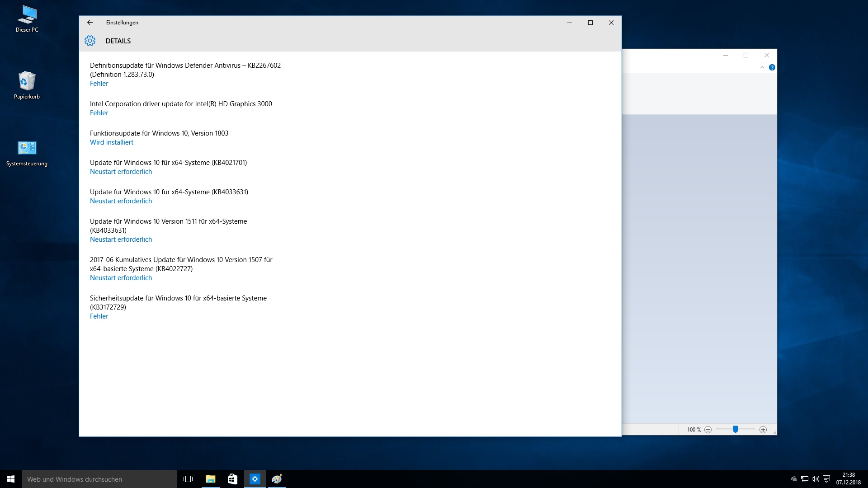This screenshot has height=488, width=868.
Task: Click the zoom in plus button
Action: (x=763, y=430)
